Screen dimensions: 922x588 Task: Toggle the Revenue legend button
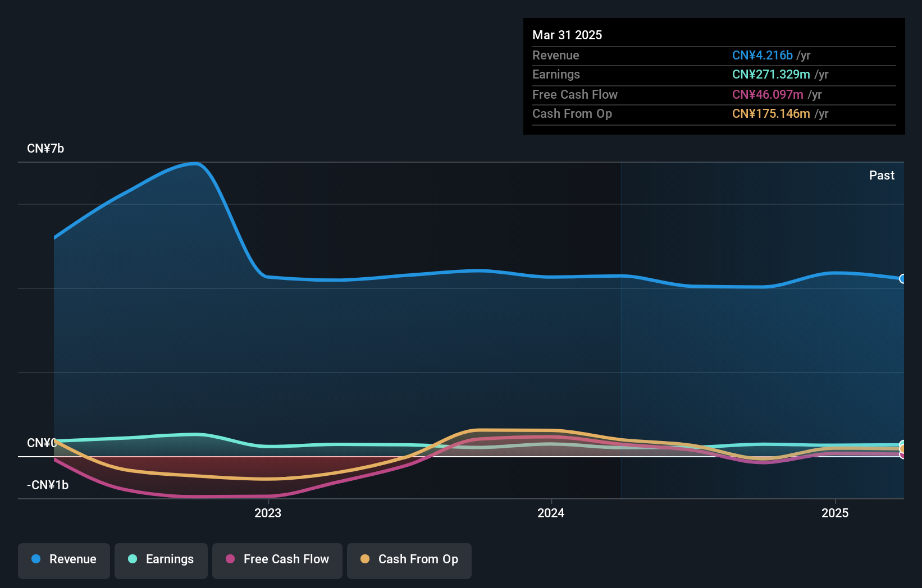click(64, 561)
